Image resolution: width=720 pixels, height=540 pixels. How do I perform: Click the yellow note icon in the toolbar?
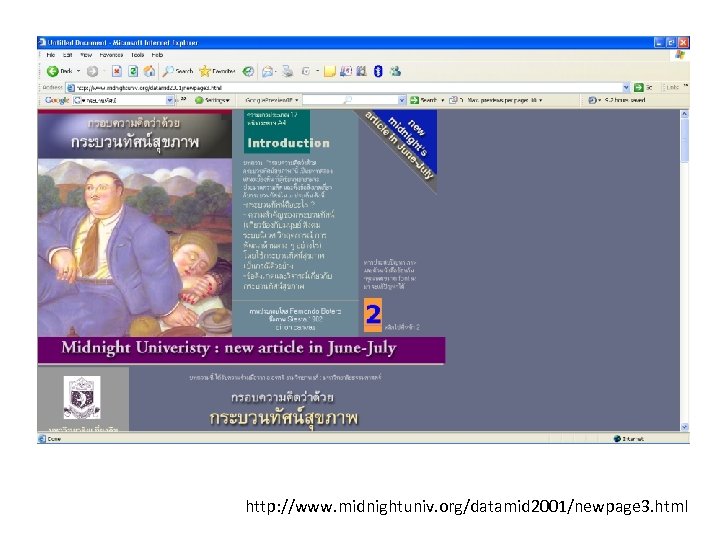pos(329,71)
